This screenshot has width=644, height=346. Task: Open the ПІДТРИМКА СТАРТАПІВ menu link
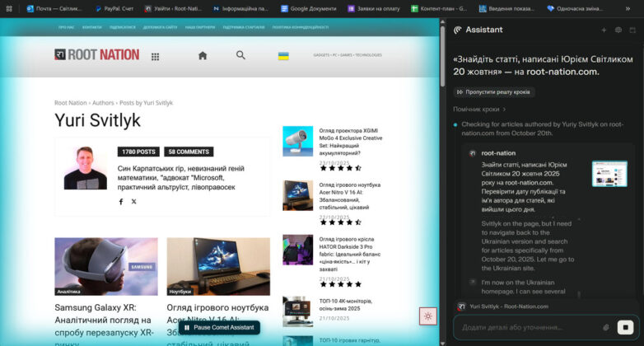[x=244, y=27]
